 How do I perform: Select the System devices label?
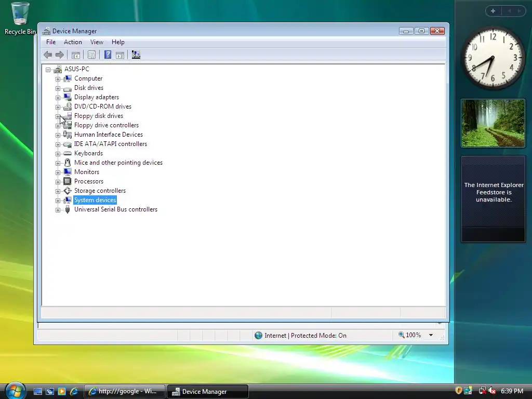tap(95, 200)
